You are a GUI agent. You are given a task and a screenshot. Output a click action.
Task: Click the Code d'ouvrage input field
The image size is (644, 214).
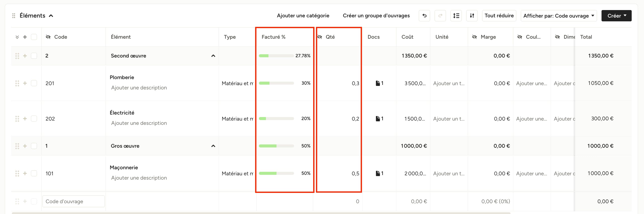(x=74, y=201)
